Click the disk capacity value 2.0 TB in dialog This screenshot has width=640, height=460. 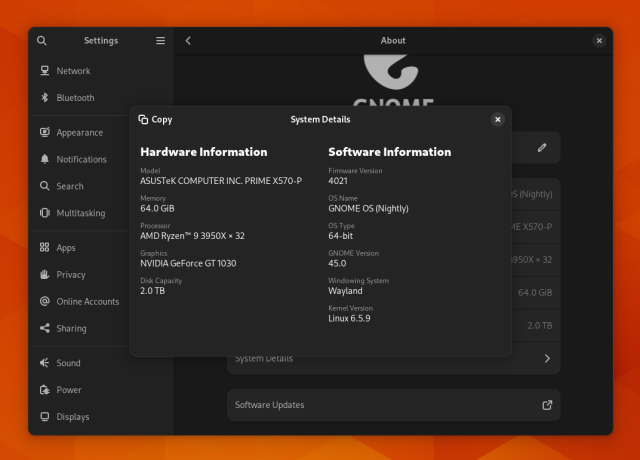coord(152,291)
